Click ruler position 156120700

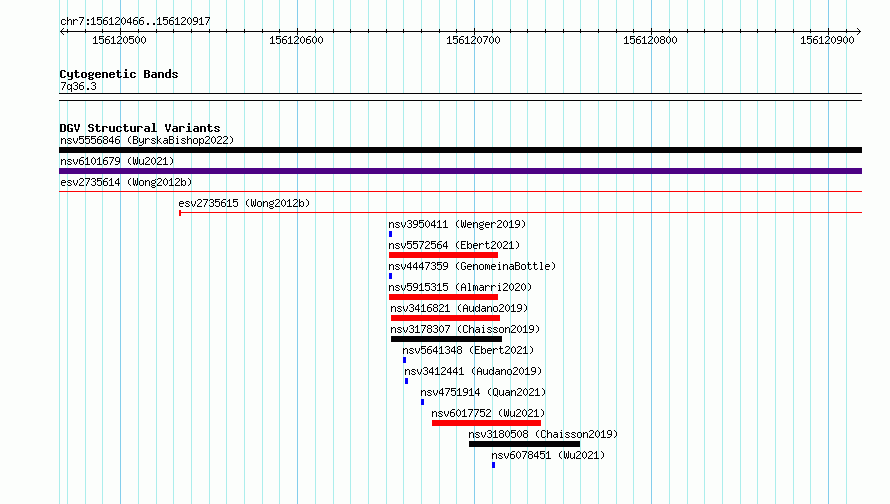click(x=473, y=40)
